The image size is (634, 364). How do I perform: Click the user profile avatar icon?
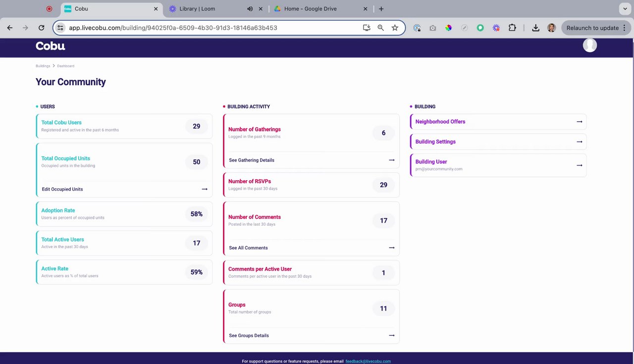click(x=589, y=46)
